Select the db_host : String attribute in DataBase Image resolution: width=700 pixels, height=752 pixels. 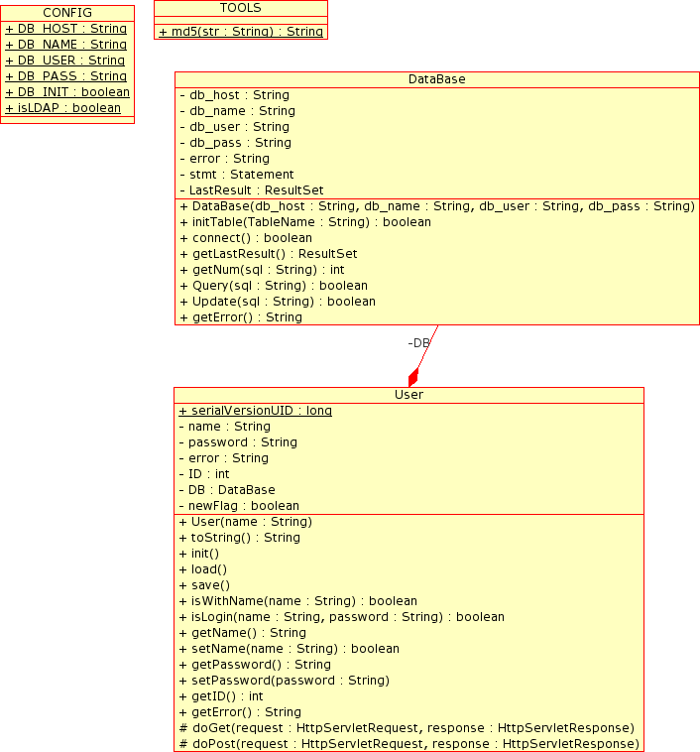[x=234, y=95]
